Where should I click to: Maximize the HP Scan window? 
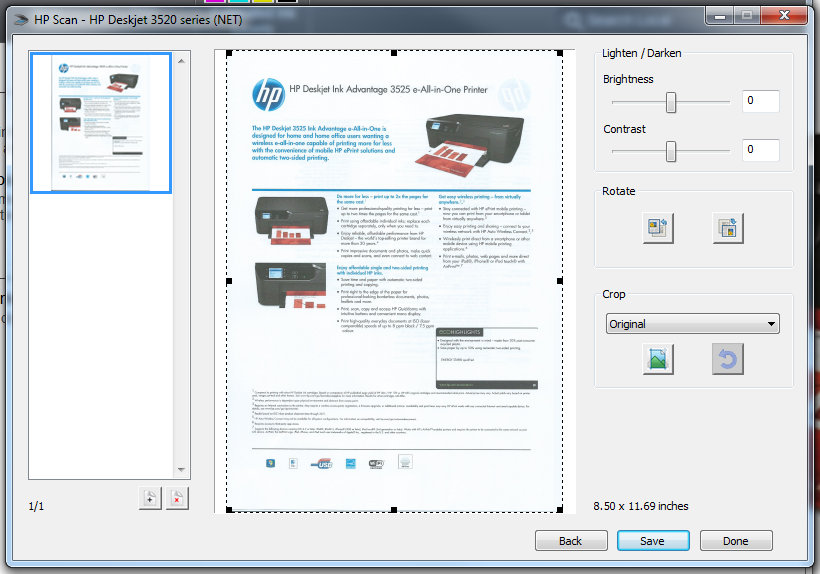(747, 16)
